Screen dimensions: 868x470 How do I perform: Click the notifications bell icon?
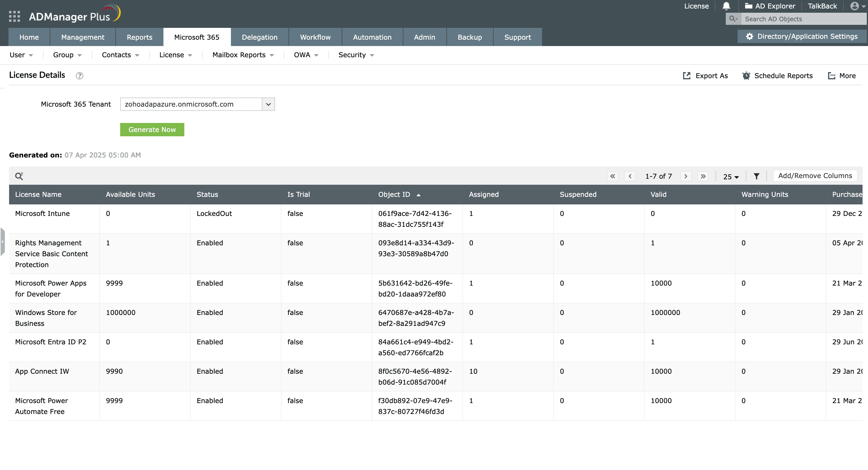click(726, 6)
